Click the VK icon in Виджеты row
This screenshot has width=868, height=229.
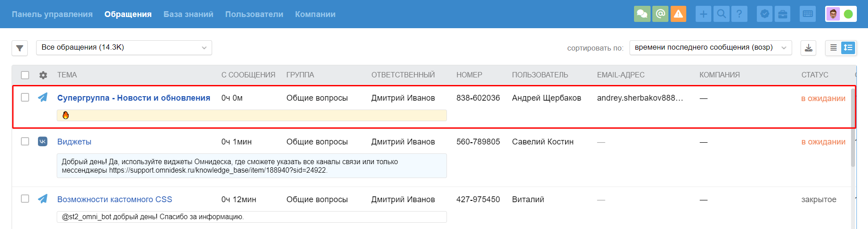[43, 141]
